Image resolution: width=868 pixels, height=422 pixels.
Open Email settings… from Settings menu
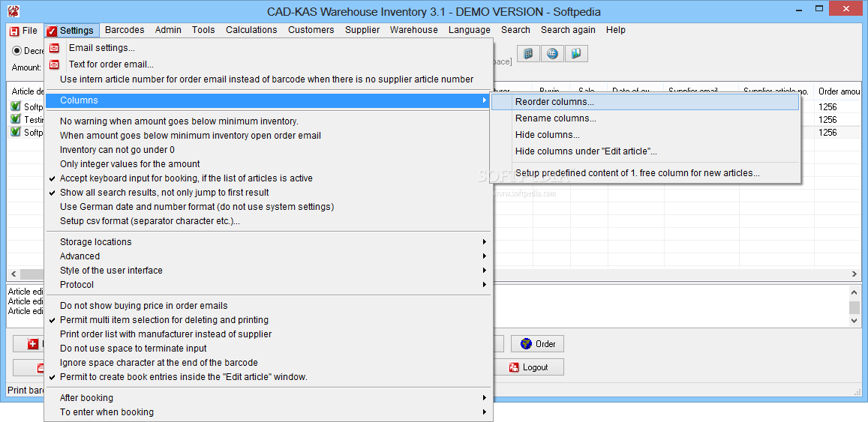pyautogui.click(x=268, y=48)
